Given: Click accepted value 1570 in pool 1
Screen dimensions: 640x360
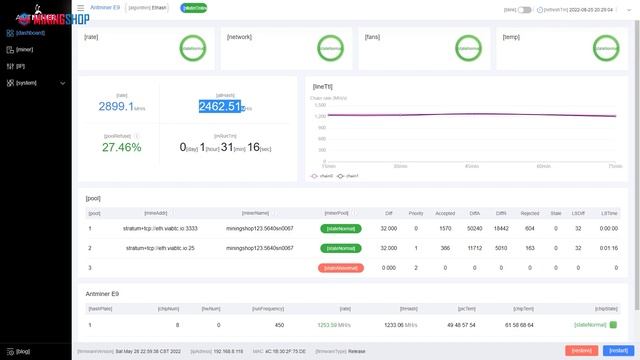Looking at the screenshot, I should tap(445, 229).
